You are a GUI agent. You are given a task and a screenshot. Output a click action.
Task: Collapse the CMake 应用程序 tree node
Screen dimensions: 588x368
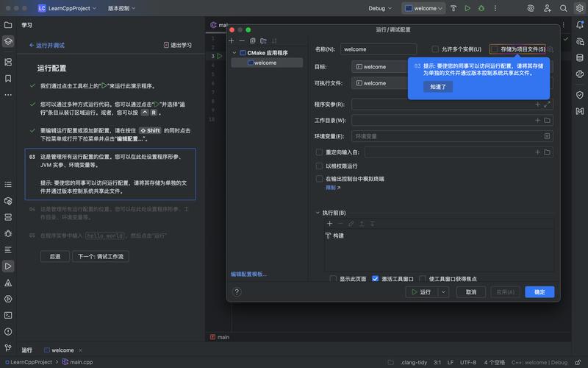pyautogui.click(x=234, y=53)
